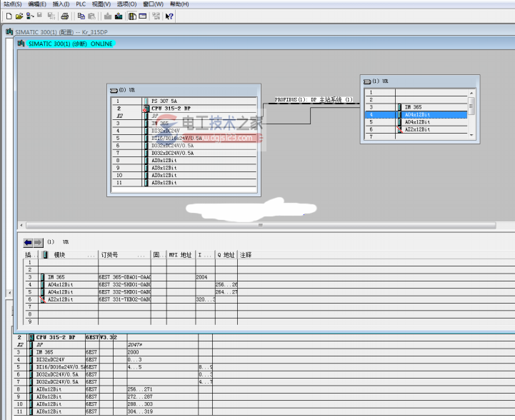Screen dimensions: 515x420
Task: Click the AI2x12Bit fault icon in rack (1)
Action: pos(399,130)
